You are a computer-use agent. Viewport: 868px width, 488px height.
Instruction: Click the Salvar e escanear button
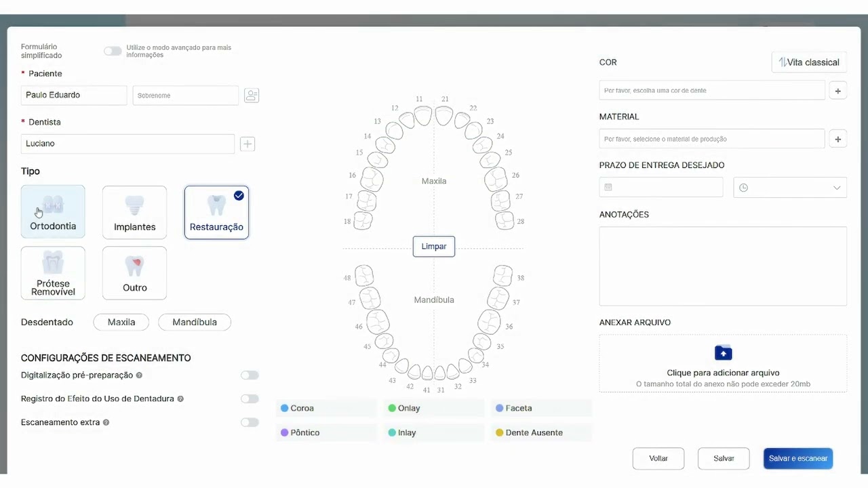798,458
